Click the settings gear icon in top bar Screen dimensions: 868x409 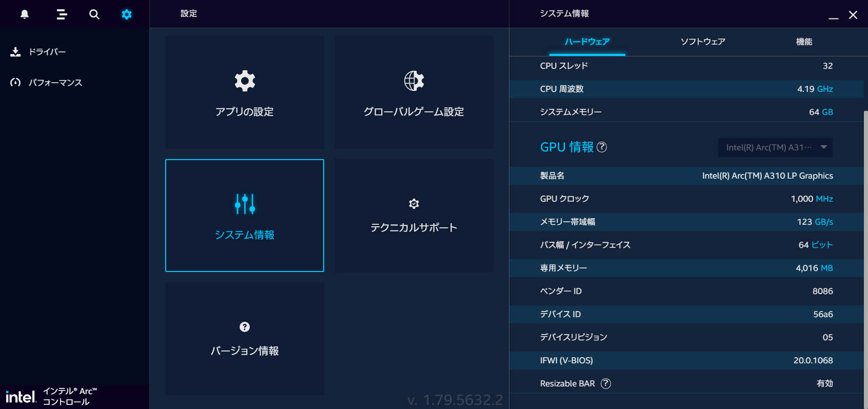pos(127,14)
